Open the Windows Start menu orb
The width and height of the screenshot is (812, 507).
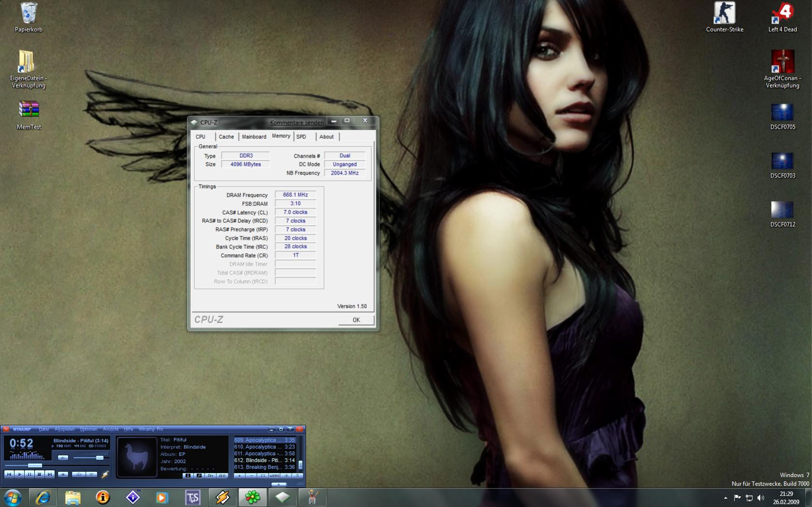tap(12, 497)
